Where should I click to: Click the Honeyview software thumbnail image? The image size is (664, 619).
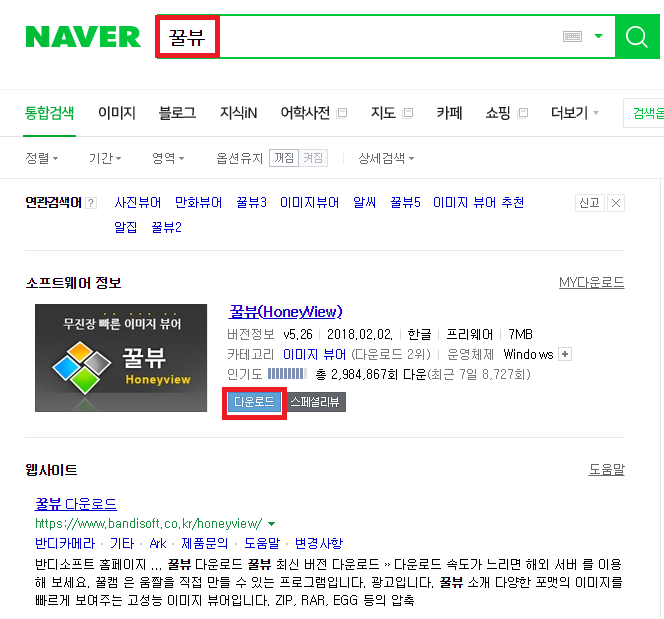(x=121, y=358)
